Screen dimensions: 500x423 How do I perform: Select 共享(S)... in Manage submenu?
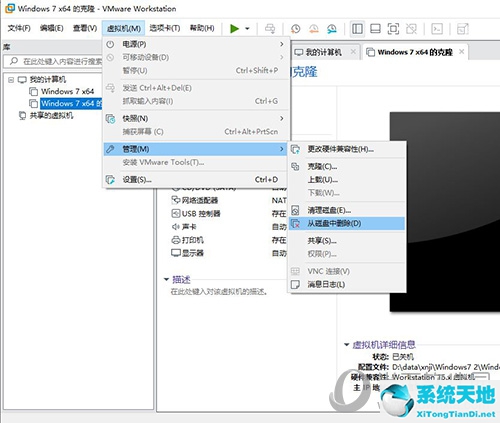[347, 241]
